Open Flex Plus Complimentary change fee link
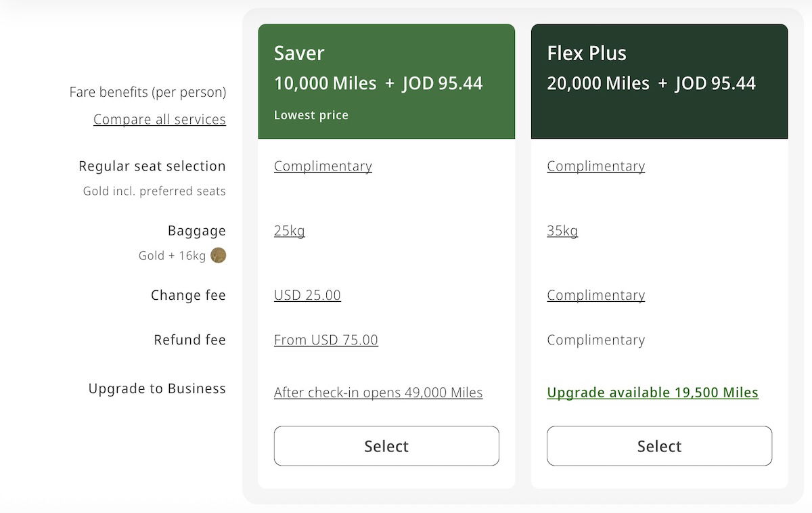The height and width of the screenshot is (513, 812). pyautogui.click(x=595, y=295)
